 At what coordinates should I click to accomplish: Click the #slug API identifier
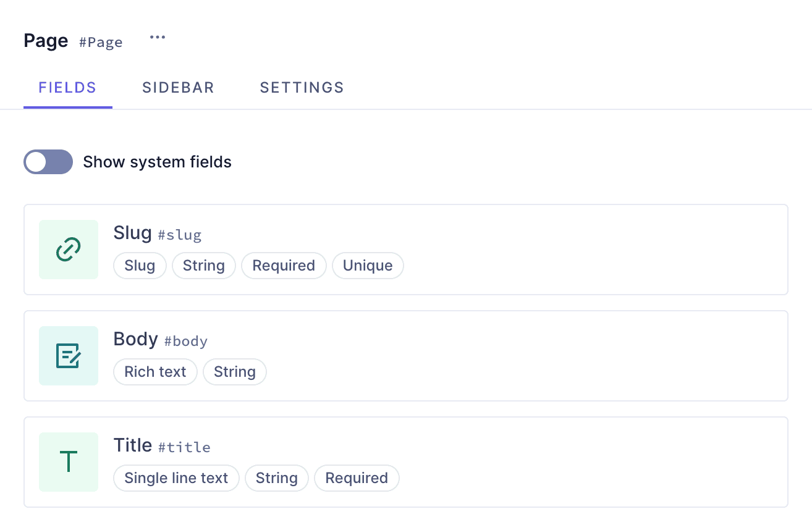(180, 235)
